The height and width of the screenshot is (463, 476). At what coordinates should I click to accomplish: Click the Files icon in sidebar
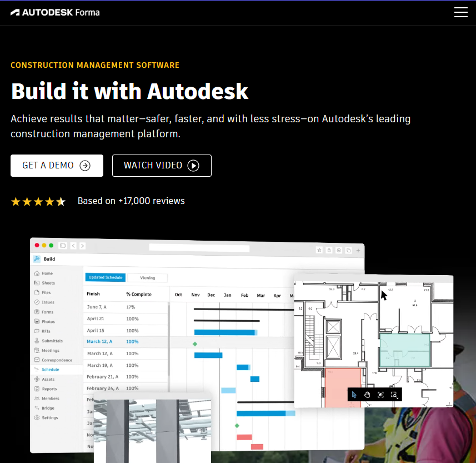pyautogui.click(x=37, y=292)
